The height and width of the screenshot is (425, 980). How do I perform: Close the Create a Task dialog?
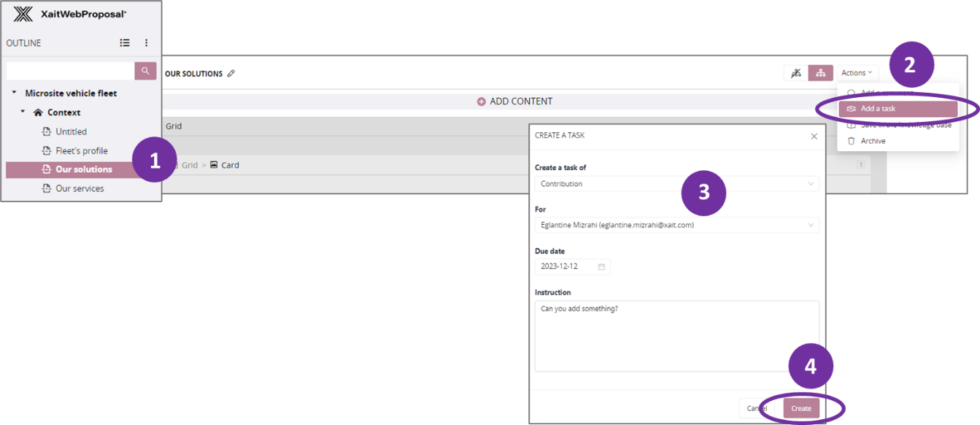pos(814,136)
